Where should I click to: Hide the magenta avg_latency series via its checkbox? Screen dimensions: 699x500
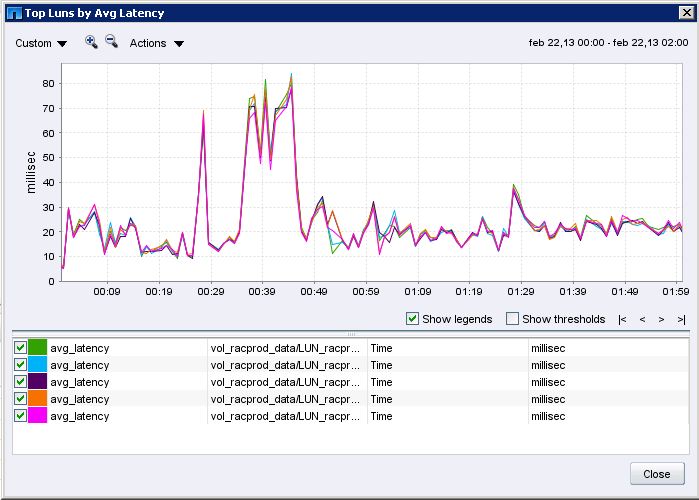pyautogui.click(x=21, y=416)
